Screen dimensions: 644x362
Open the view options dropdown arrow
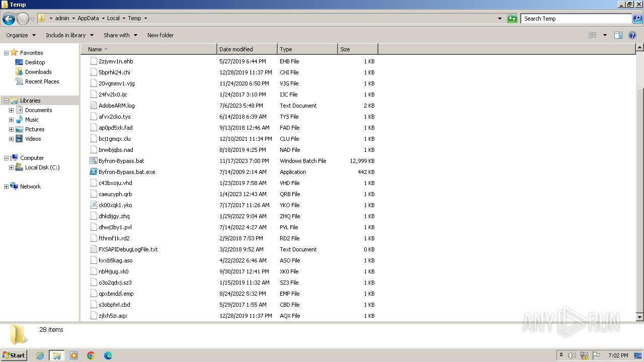coord(605,35)
